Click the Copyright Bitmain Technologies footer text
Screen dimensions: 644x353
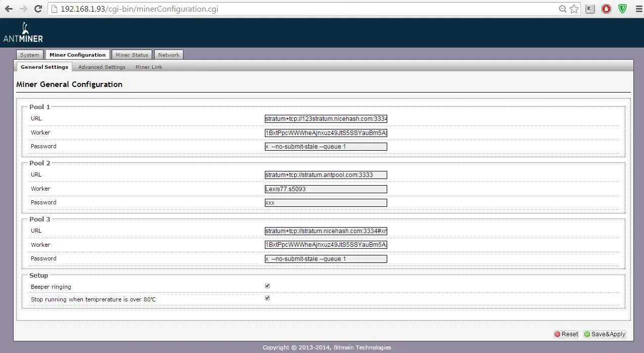(x=327, y=347)
